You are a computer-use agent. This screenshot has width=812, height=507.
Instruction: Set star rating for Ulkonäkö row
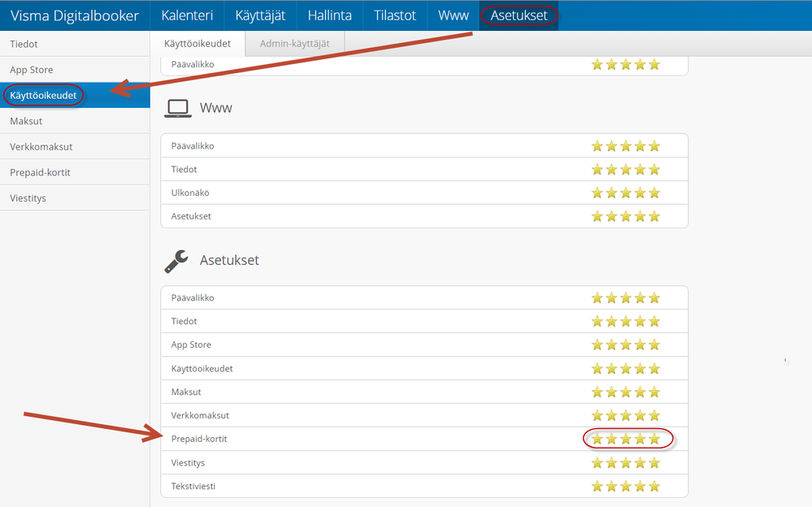626,193
